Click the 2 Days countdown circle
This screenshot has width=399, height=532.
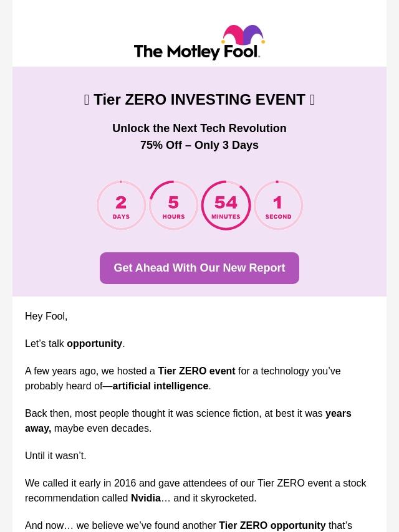(121, 206)
